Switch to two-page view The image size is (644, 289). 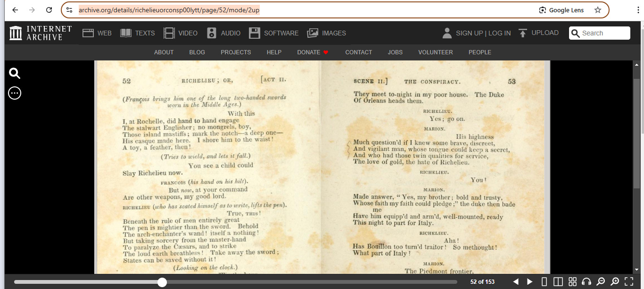(558, 282)
